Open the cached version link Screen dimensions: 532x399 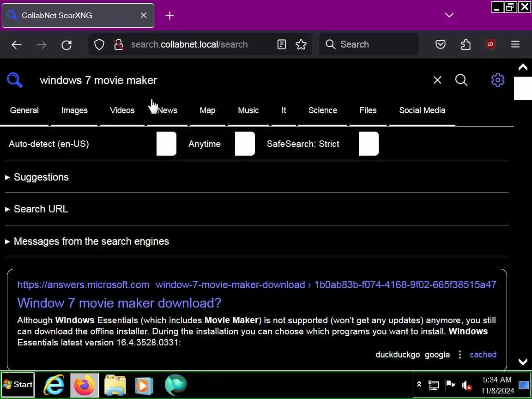(483, 355)
